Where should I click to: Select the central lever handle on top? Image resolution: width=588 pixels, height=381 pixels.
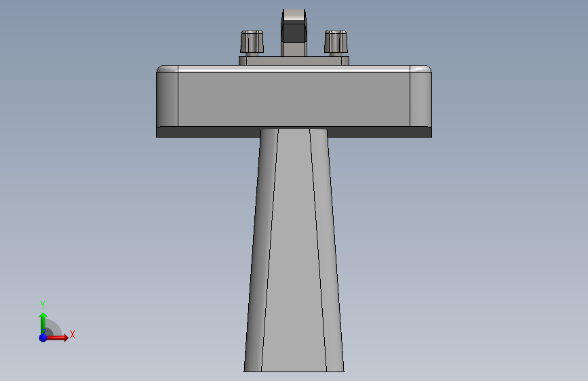pos(294,33)
